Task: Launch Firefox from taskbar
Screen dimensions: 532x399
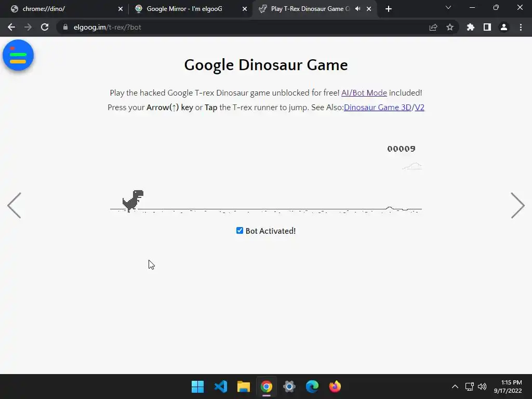Action: (335, 387)
